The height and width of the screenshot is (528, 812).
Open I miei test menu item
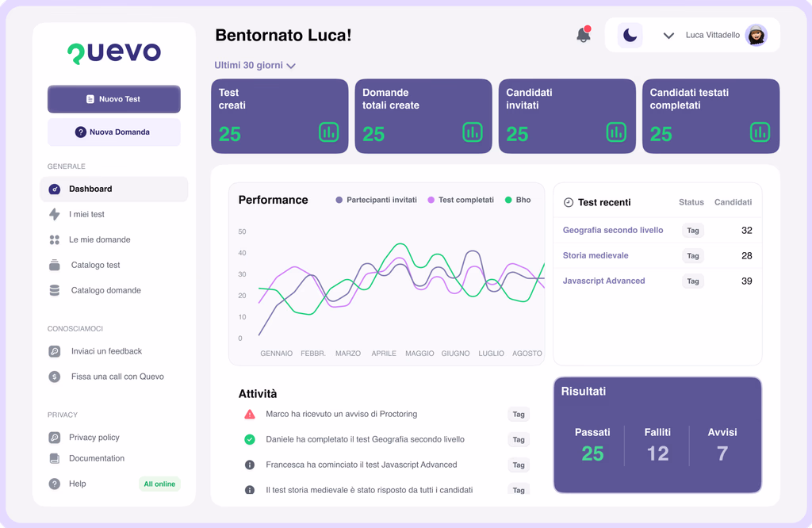pyautogui.click(x=86, y=214)
